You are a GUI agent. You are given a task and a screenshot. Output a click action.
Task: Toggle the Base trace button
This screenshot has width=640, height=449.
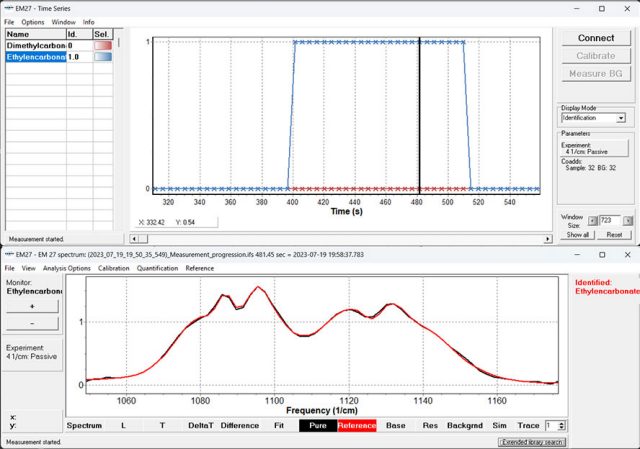[396, 425]
